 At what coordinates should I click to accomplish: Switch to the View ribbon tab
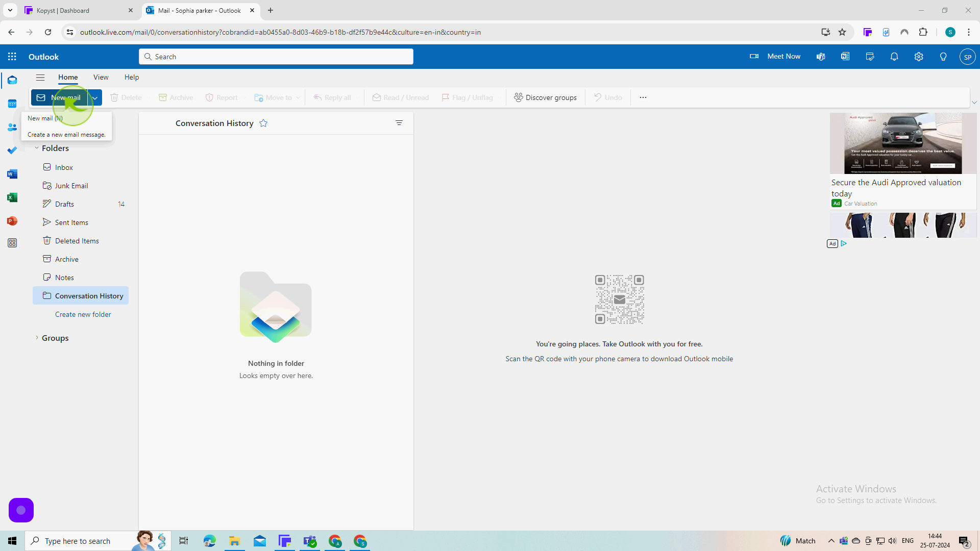[101, 78]
